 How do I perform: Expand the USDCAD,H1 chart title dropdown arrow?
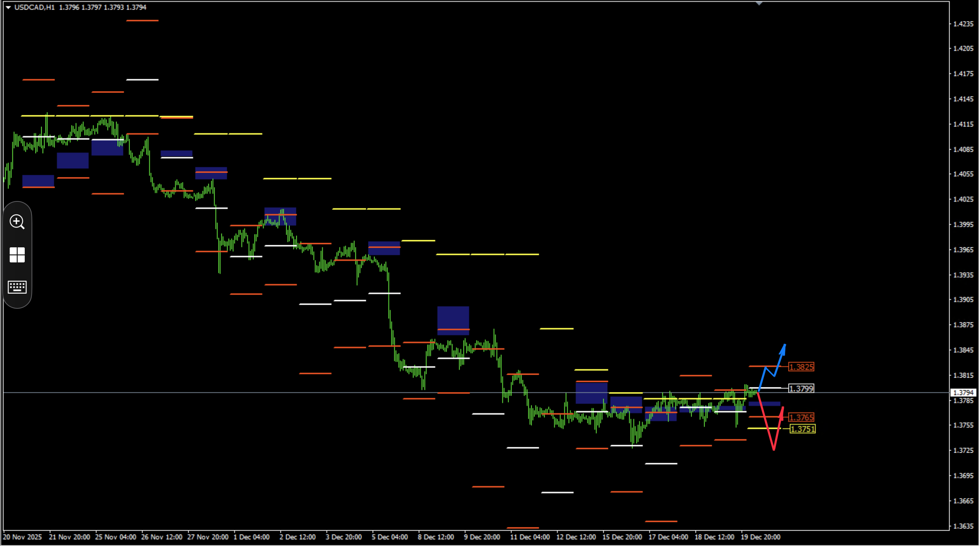coord(8,7)
